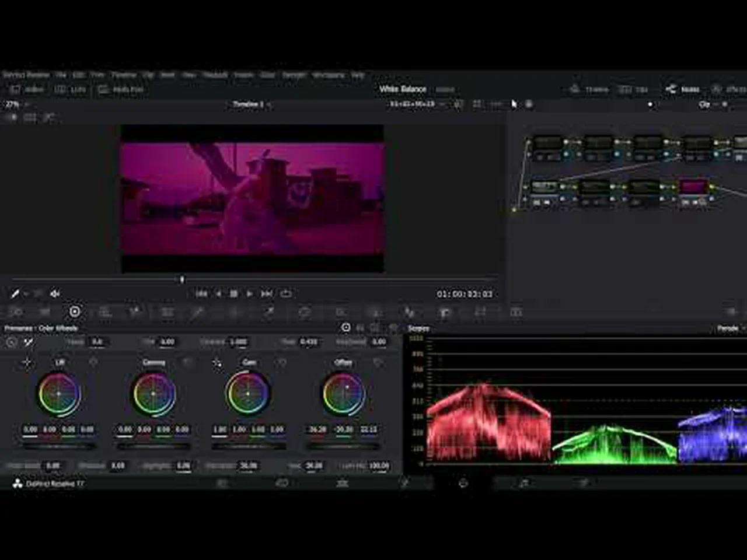Click the Lift color wheel

pos(59,394)
